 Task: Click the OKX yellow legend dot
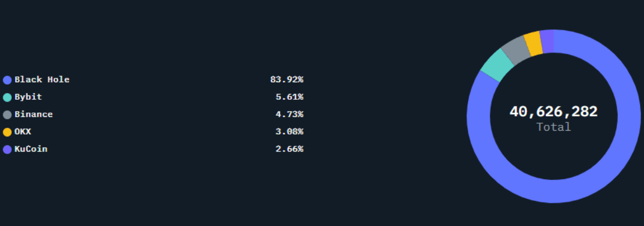pyautogui.click(x=7, y=132)
